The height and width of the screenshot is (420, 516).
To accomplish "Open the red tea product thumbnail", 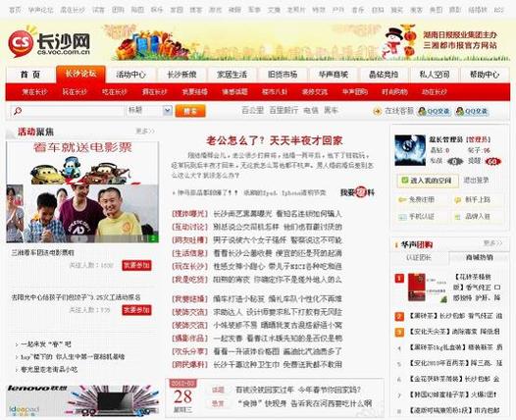I will 428,288.
